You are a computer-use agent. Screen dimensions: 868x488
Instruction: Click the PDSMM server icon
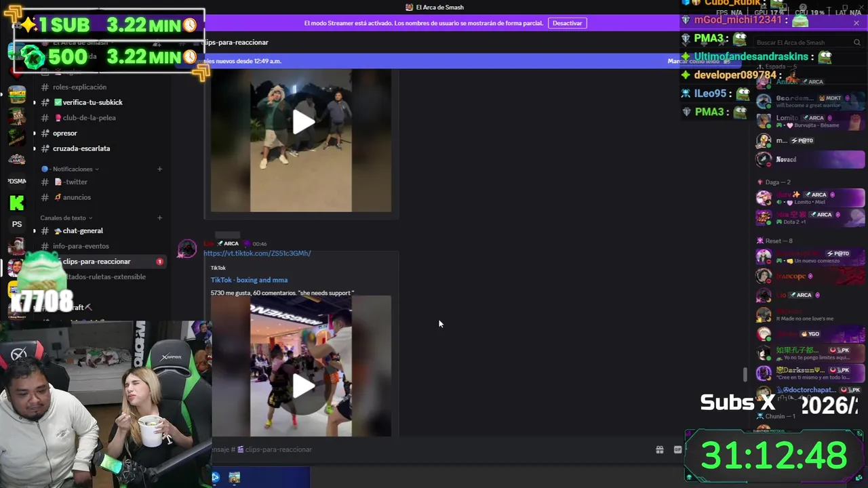(x=17, y=181)
